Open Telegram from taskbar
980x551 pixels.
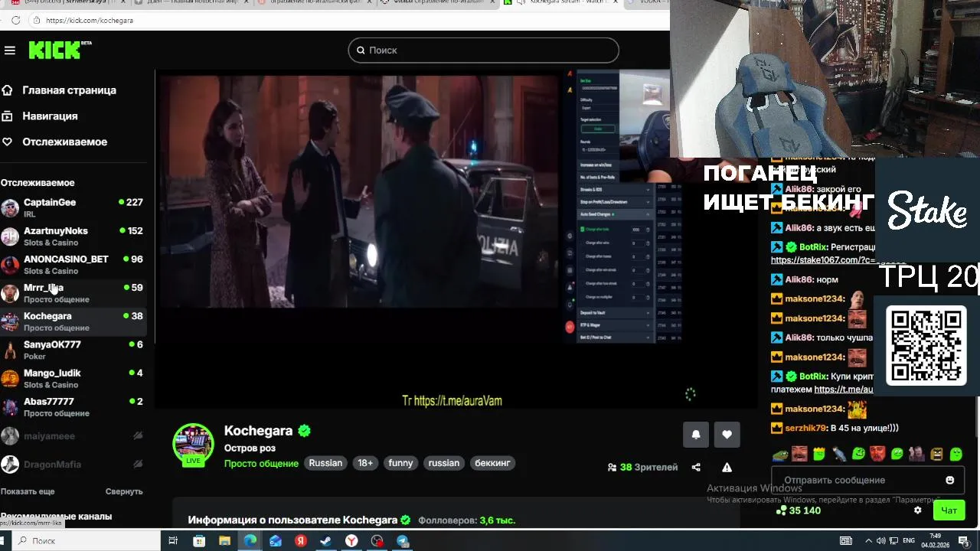(x=403, y=541)
